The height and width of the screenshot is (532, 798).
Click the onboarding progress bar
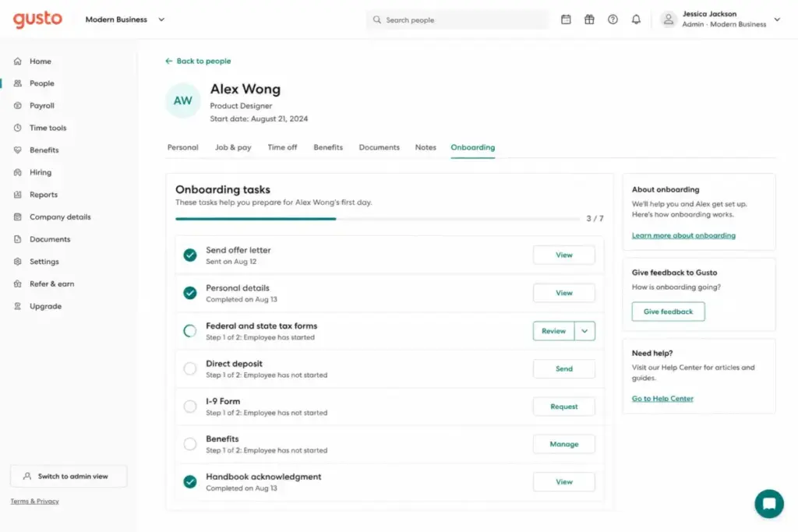(x=377, y=219)
